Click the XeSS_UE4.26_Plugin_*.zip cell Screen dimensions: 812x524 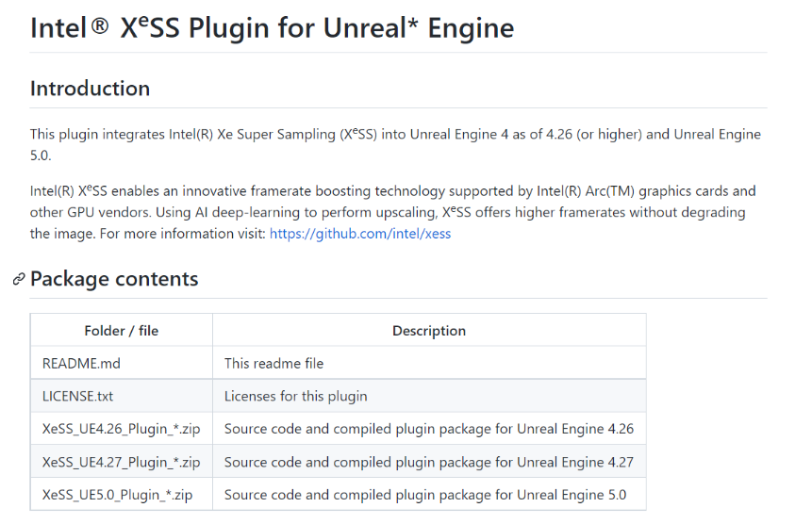point(122,429)
